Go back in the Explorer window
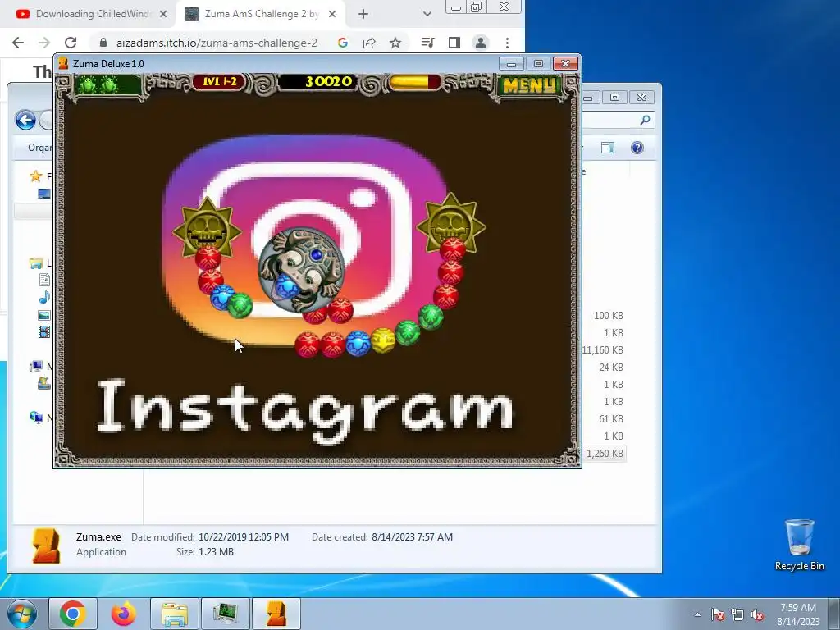The width and height of the screenshot is (840, 630). pyautogui.click(x=25, y=120)
